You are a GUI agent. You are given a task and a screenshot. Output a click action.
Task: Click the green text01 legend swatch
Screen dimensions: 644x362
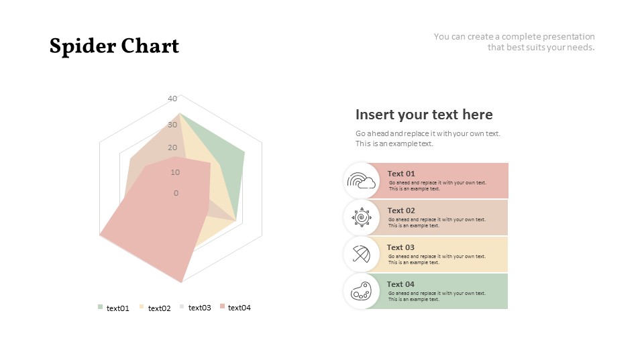coord(100,307)
